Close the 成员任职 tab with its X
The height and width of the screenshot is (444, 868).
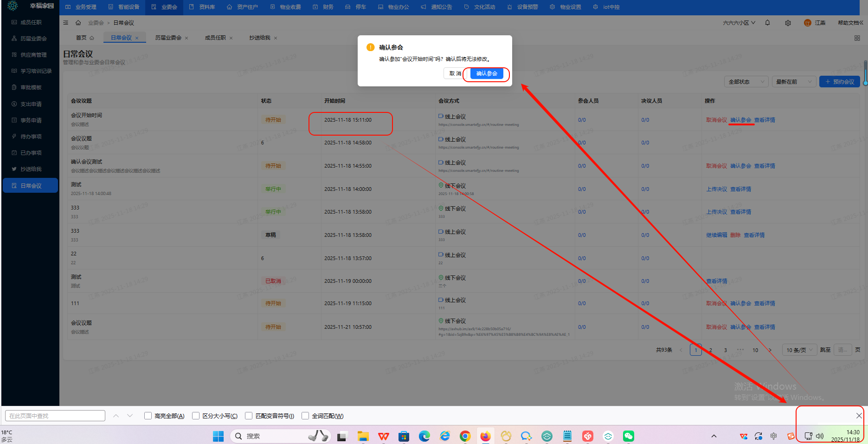click(x=231, y=38)
